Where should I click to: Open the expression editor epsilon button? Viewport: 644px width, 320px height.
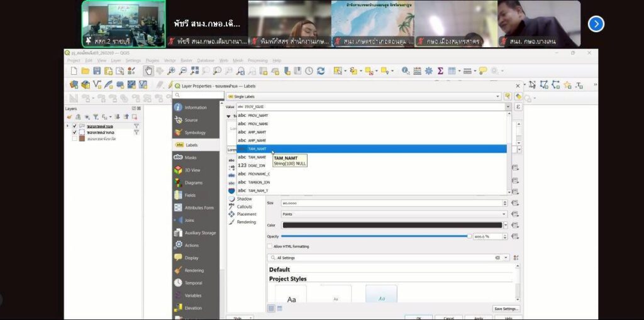click(x=518, y=107)
